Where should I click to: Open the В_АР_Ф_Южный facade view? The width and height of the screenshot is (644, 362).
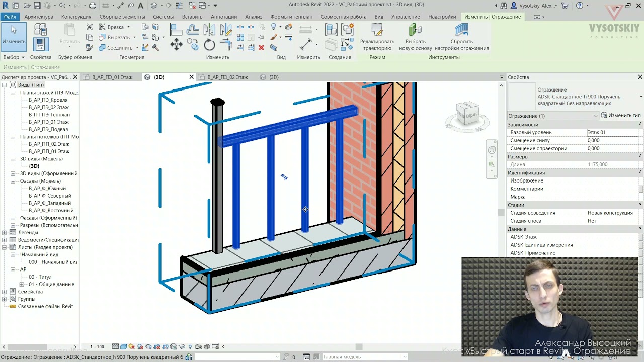[x=47, y=189]
